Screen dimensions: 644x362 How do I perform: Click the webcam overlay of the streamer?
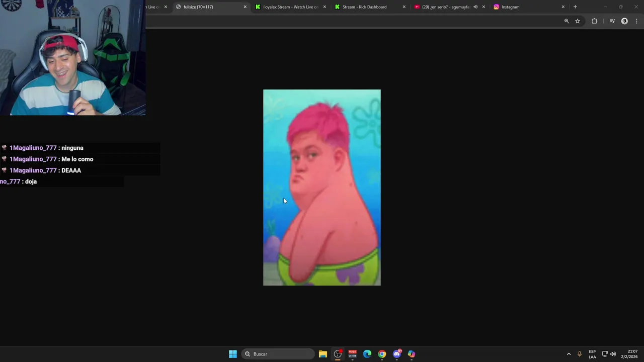pos(73,58)
